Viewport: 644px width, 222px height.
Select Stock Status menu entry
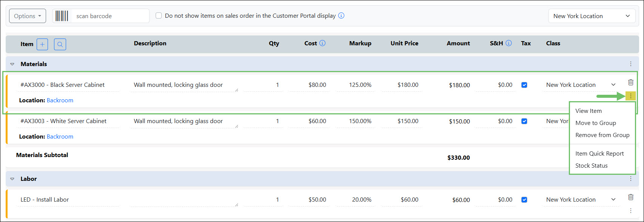(x=591, y=166)
